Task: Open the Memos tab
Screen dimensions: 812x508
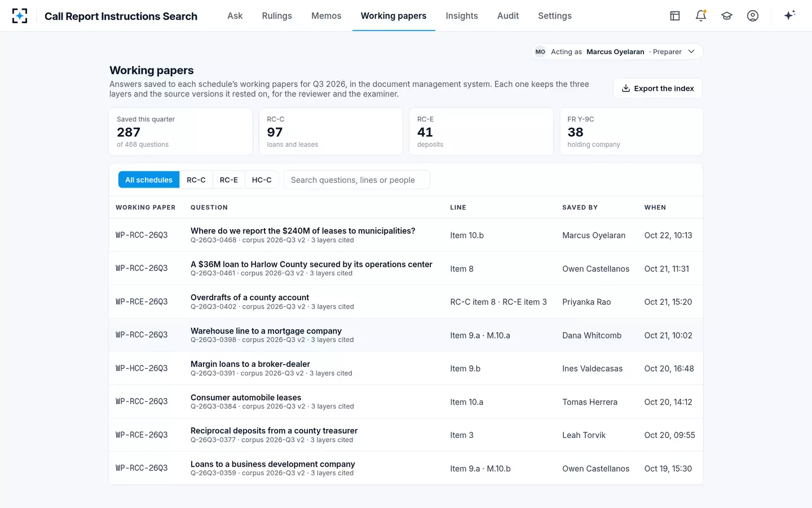Action: (326, 16)
